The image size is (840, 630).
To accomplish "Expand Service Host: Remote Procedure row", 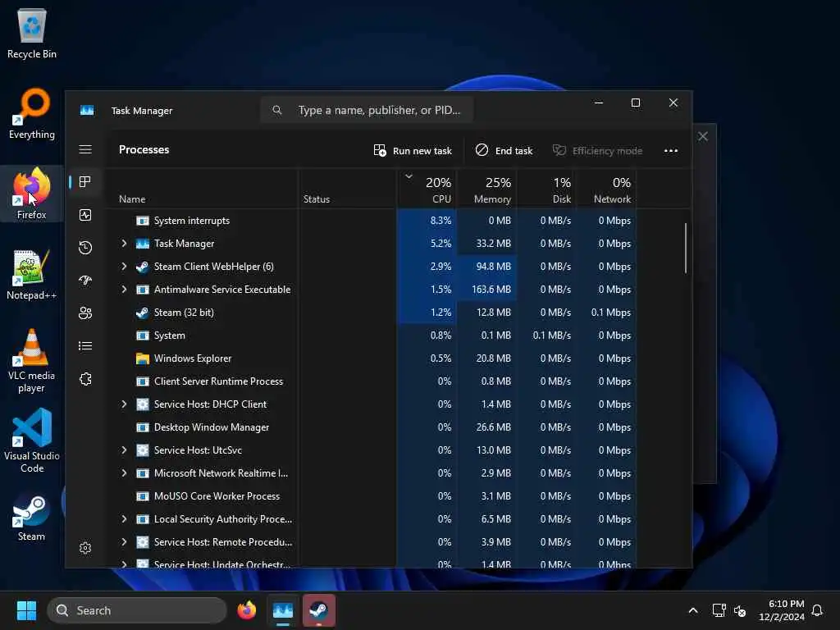I will (125, 542).
